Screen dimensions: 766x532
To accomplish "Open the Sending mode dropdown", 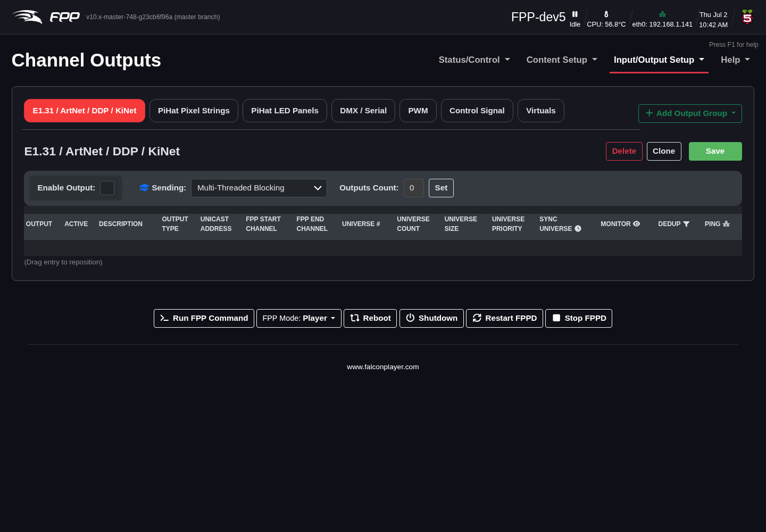I will 259,188.
